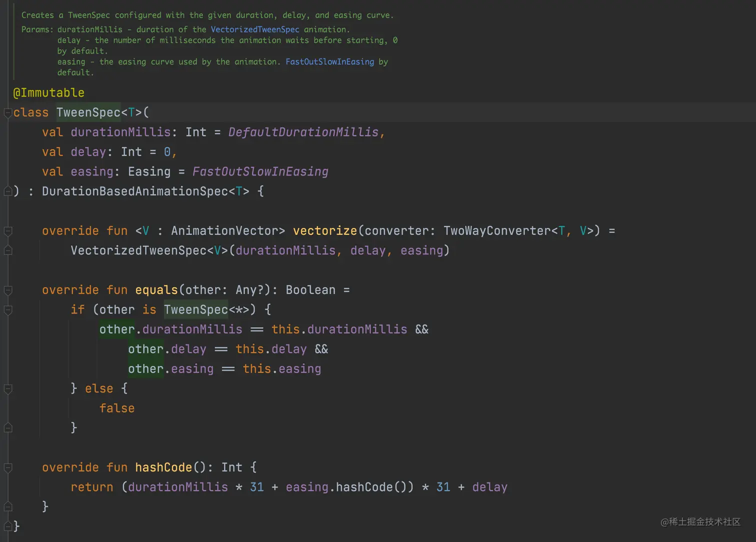Click DurationBasedAnimationSpec supertype name
Image resolution: width=756 pixels, height=542 pixels.
click(135, 191)
